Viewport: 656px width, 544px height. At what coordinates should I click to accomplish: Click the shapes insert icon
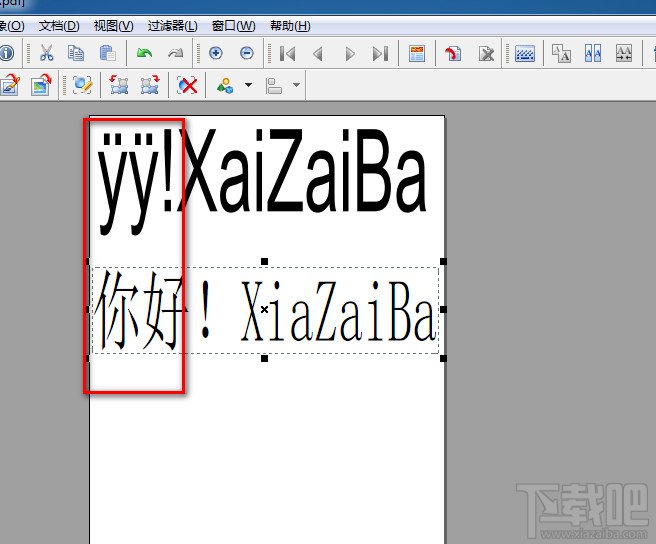point(225,85)
